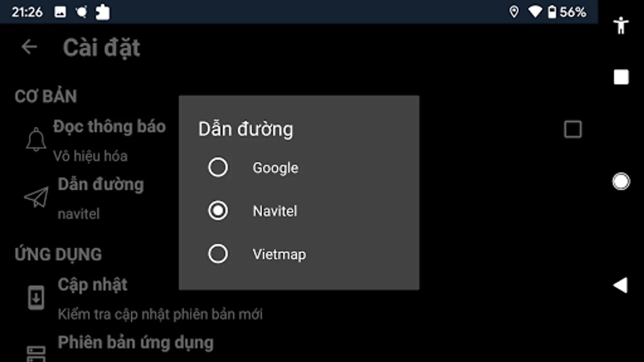Tap 'Kiểm tra cập nhật phiên bản mới' text
This screenshot has height=362, width=644.
click(160, 314)
